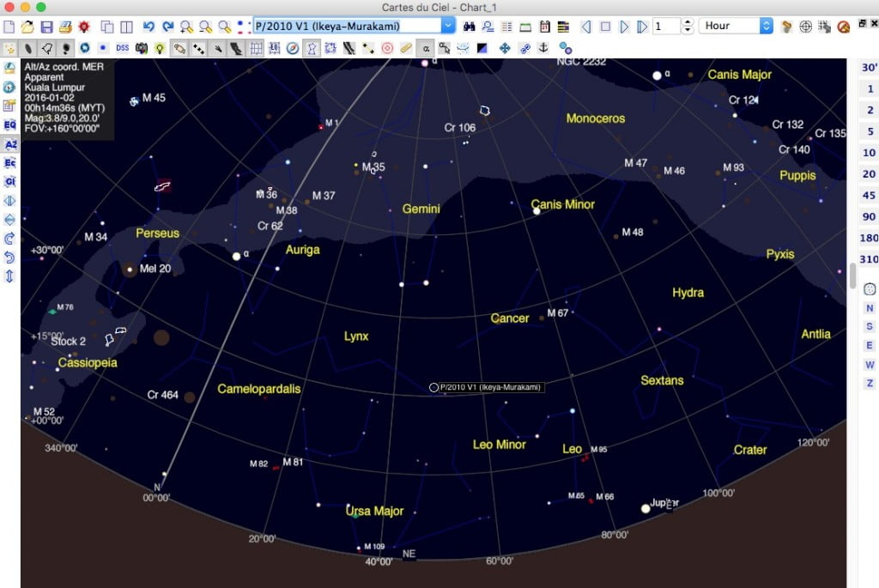Open the binoculars search tool

pos(469,27)
